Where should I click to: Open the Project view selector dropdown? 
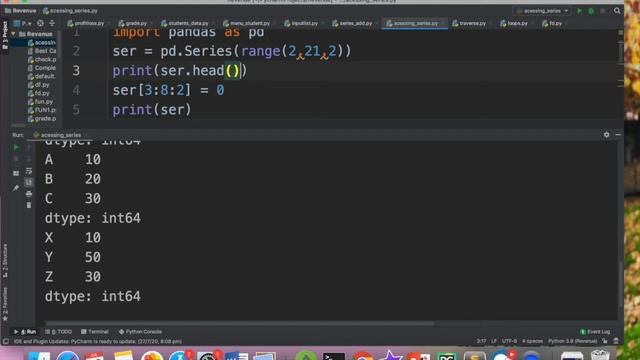[22, 23]
